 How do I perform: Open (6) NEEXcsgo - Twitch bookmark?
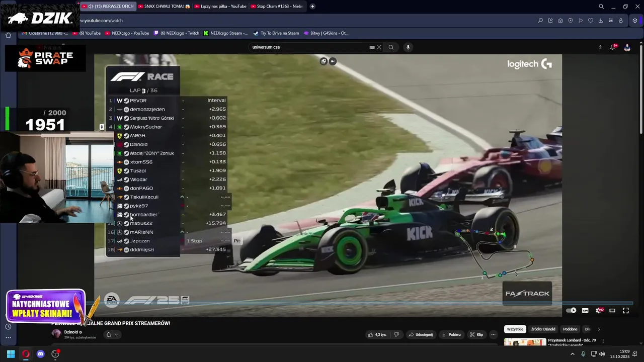coord(176,33)
